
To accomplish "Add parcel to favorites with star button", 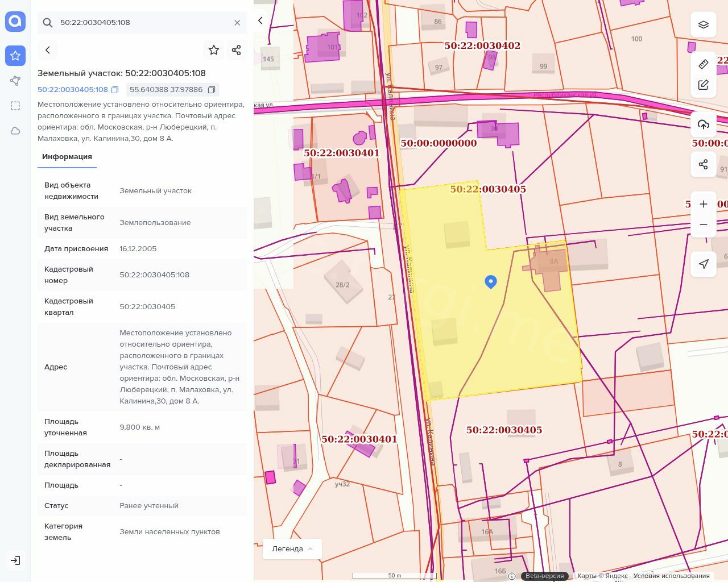I will click(214, 50).
